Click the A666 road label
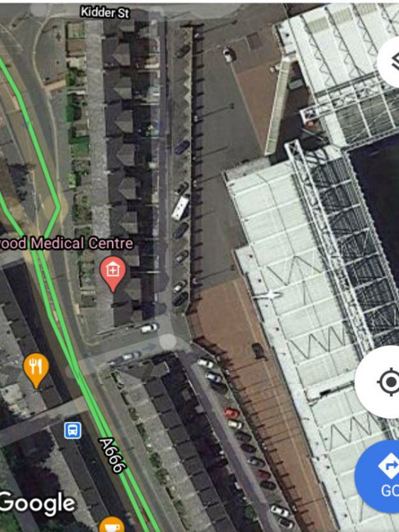 [x=113, y=455]
